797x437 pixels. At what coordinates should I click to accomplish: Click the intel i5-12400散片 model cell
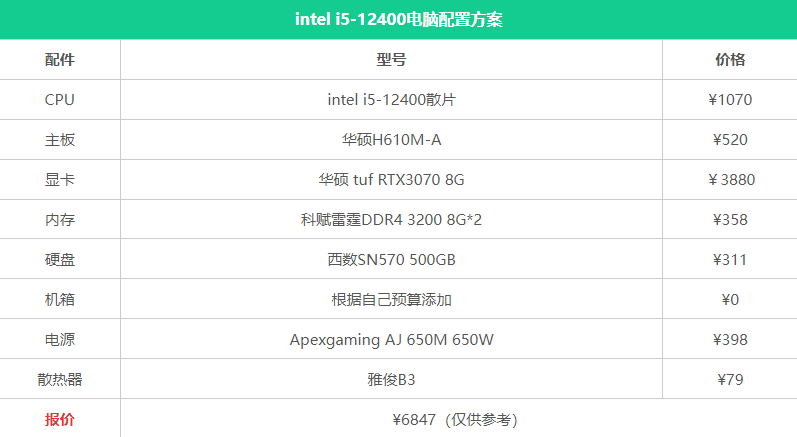tap(391, 100)
